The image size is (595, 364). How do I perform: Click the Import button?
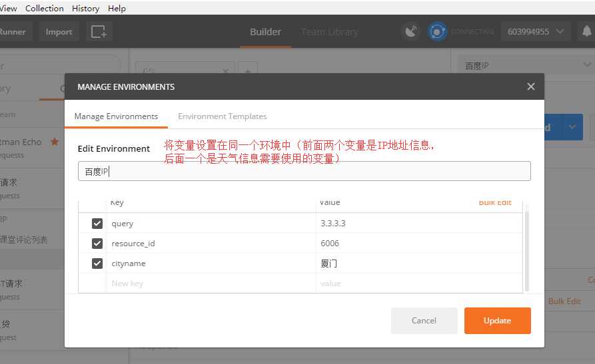pyautogui.click(x=59, y=32)
